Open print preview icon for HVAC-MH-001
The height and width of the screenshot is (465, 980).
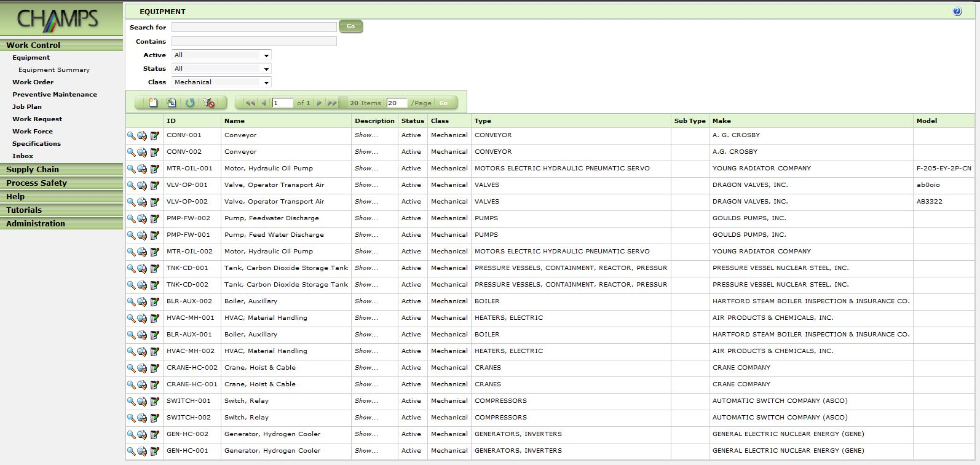pyautogui.click(x=142, y=318)
